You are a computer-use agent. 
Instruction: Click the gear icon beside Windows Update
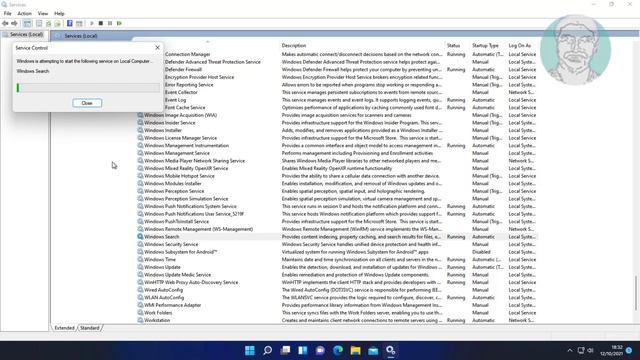click(x=140, y=267)
